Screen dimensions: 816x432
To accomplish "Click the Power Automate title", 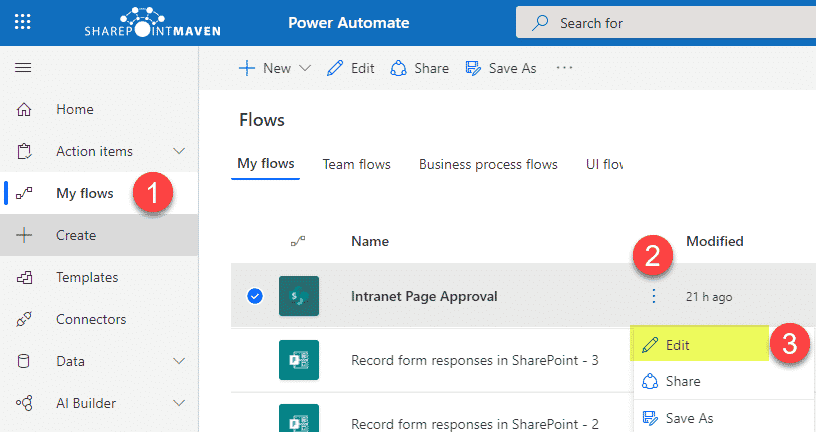I will [349, 23].
